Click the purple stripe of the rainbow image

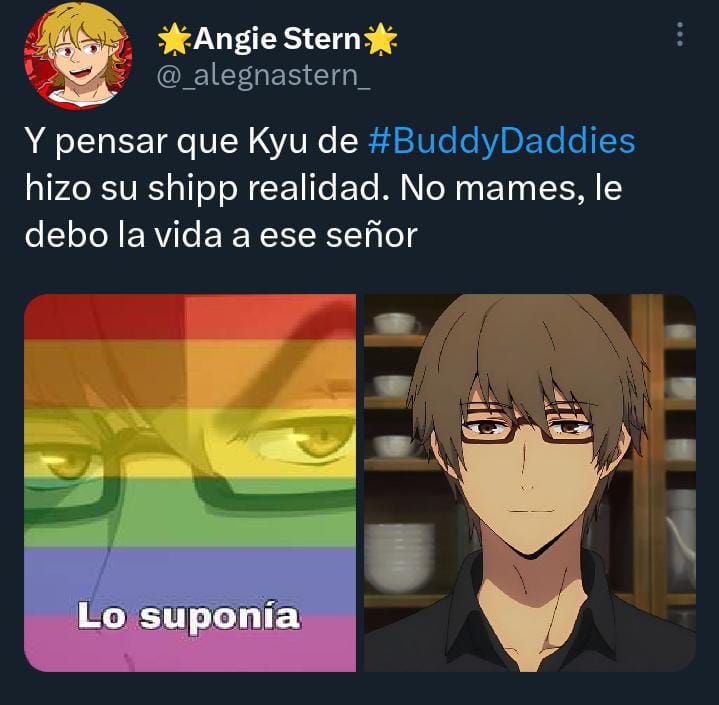click(x=190, y=642)
